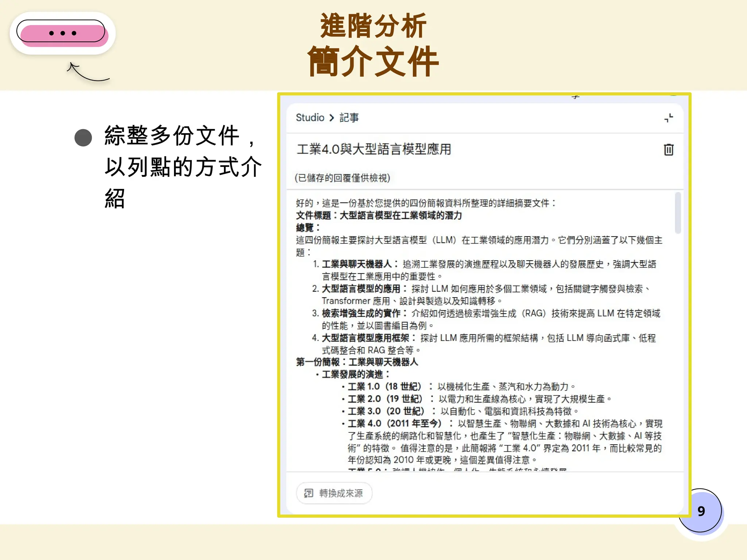Click the page number 9 circle

[701, 511]
